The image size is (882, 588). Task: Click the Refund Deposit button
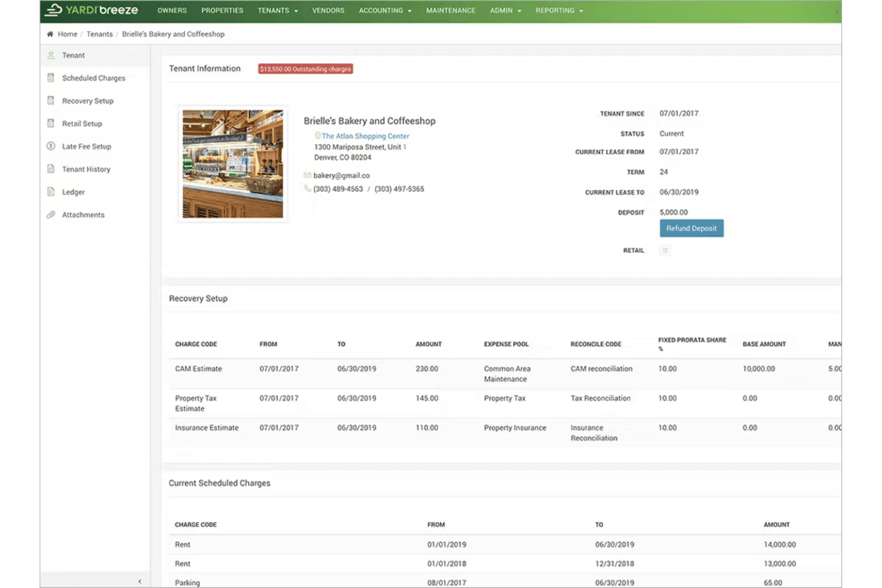tap(691, 228)
